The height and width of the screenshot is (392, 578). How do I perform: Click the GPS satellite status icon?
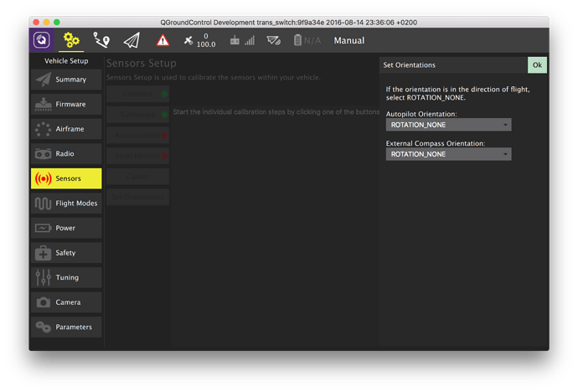click(188, 40)
